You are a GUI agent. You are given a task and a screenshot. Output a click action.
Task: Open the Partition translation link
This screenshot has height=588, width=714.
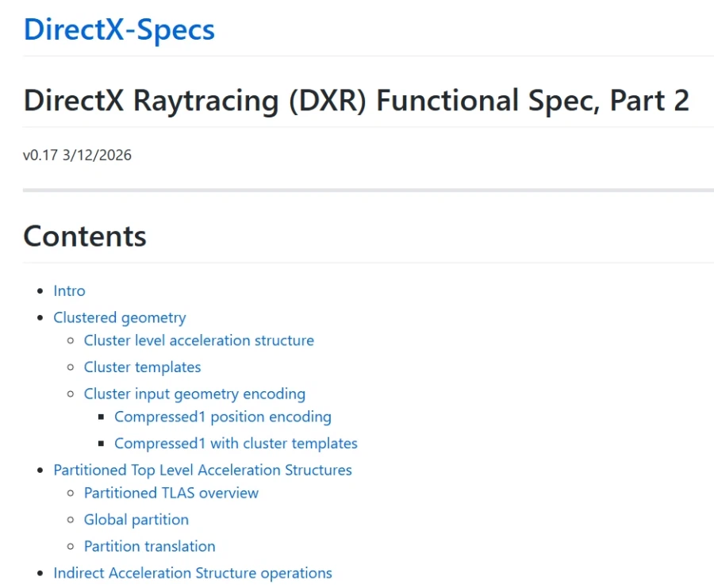click(x=149, y=546)
